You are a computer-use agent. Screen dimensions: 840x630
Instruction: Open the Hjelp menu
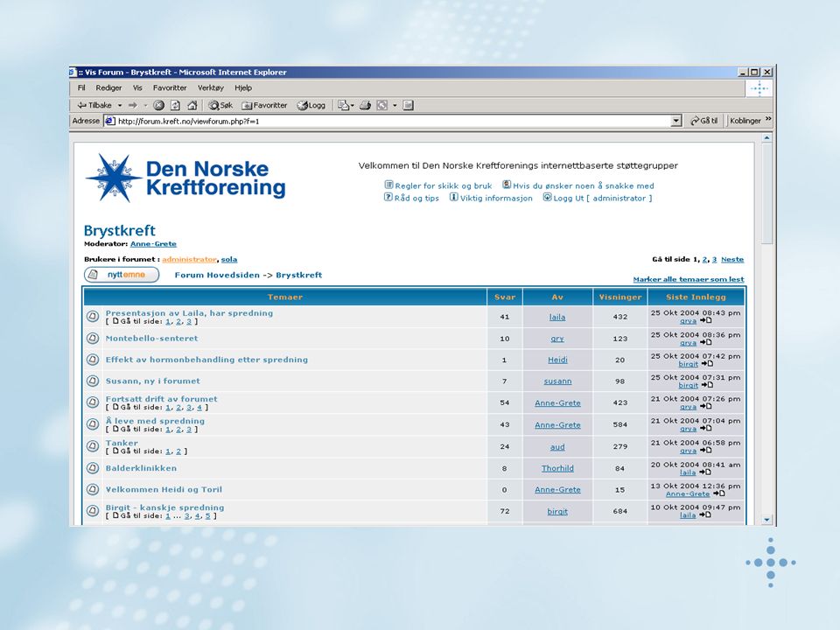coord(243,87)
